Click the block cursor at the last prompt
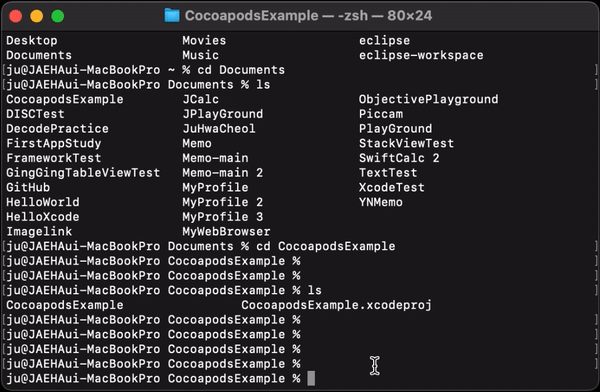 [x=311, y=378]
